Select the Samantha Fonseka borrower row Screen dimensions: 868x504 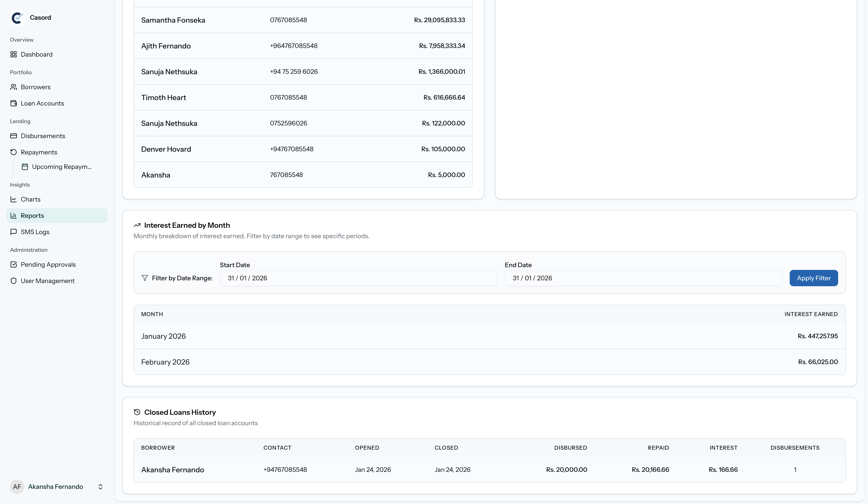(303, 20)
